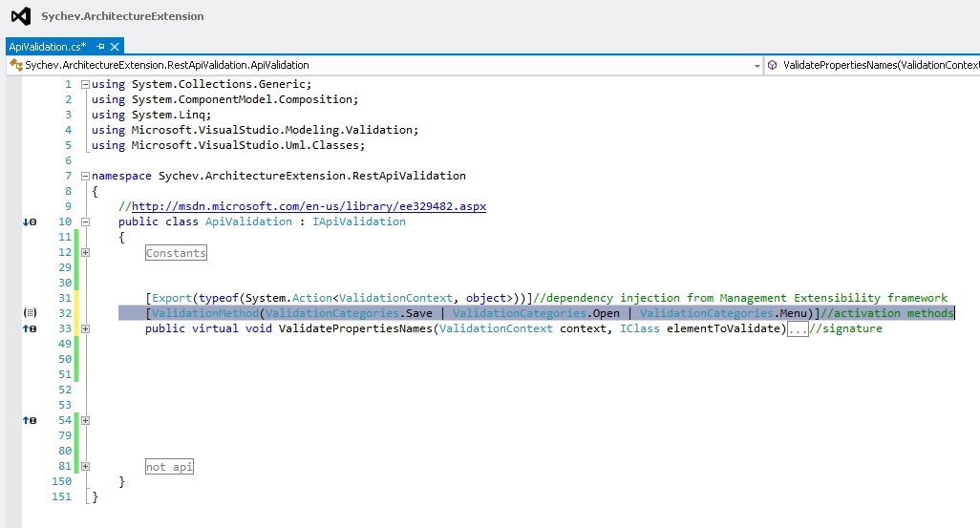Click 'using System.Collections.Generic;' line
Viewport: 980px width, 528px height.
point(202,84)
